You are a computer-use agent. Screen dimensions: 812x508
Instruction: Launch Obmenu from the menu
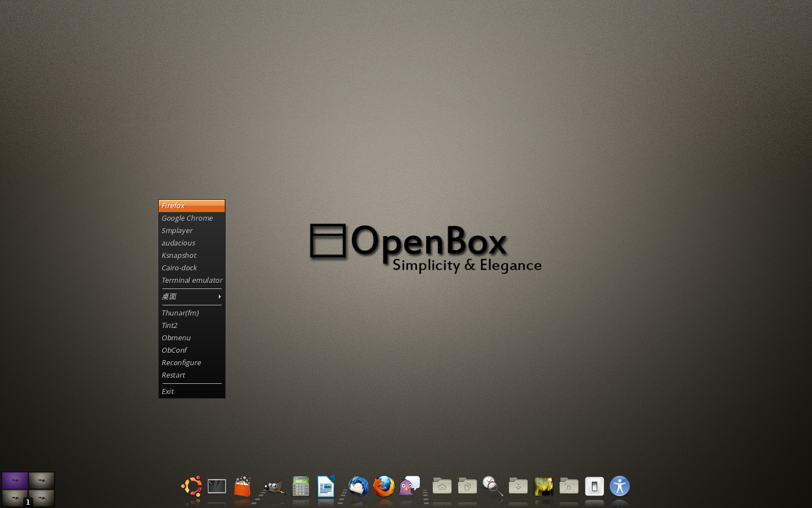pyautogui.click(x=192, y=338)
